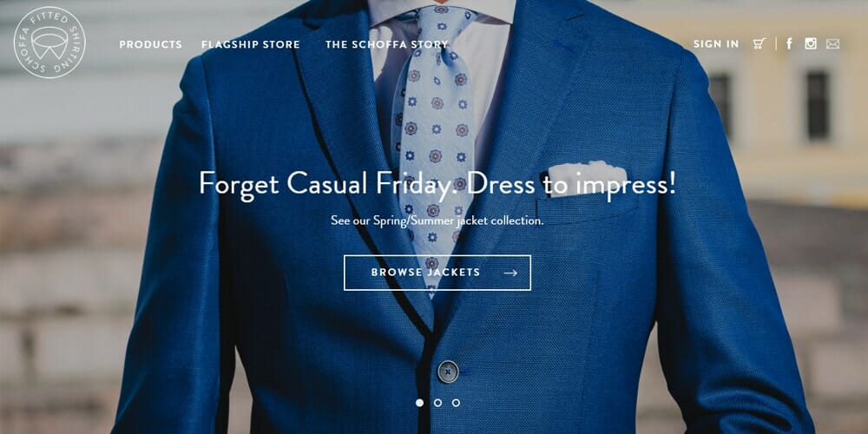Select the first carousel slide dot

(419, 403)
